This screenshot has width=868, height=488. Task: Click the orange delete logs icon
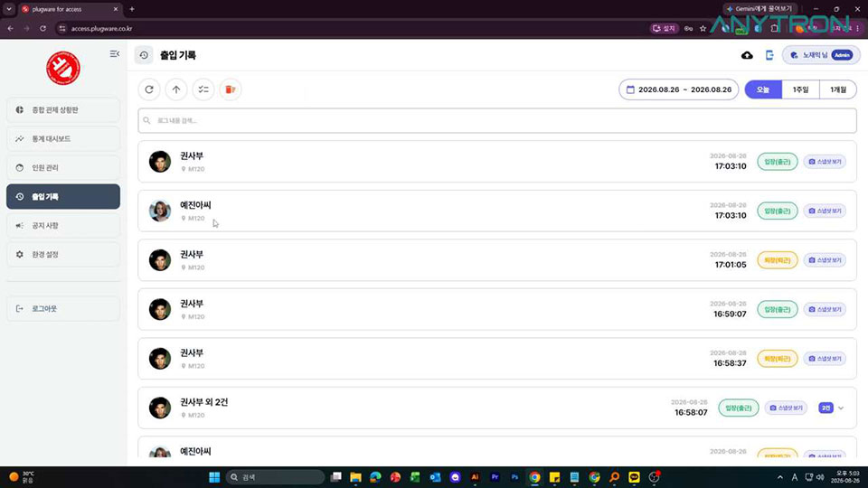point(231,89)
